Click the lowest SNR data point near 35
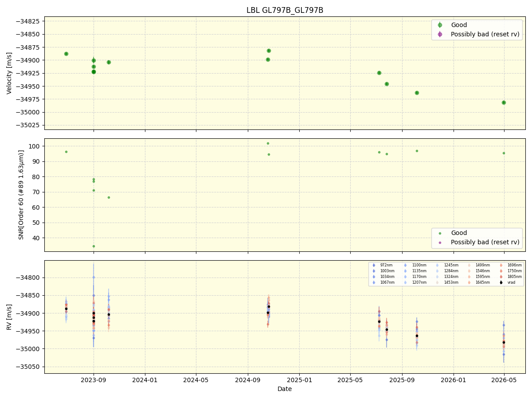 94,246
